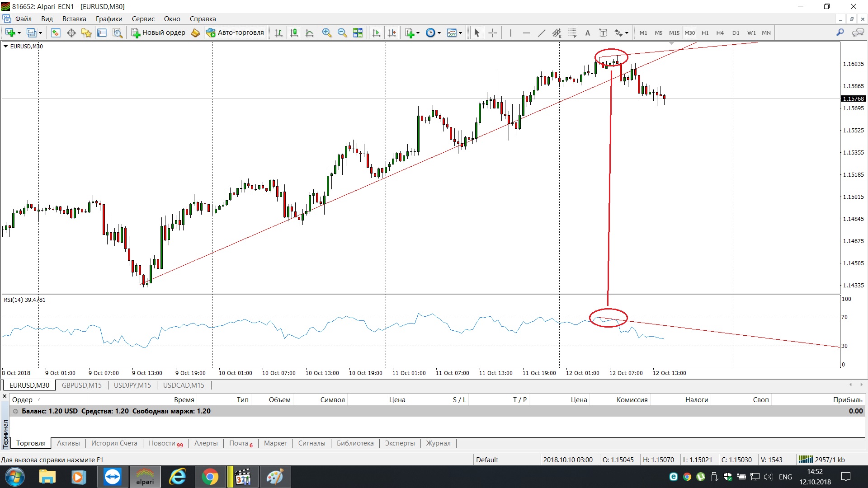This screenshot has height=488, width=868.
Task: Switch chart to line chart style
Action: [x=310, y=33]
